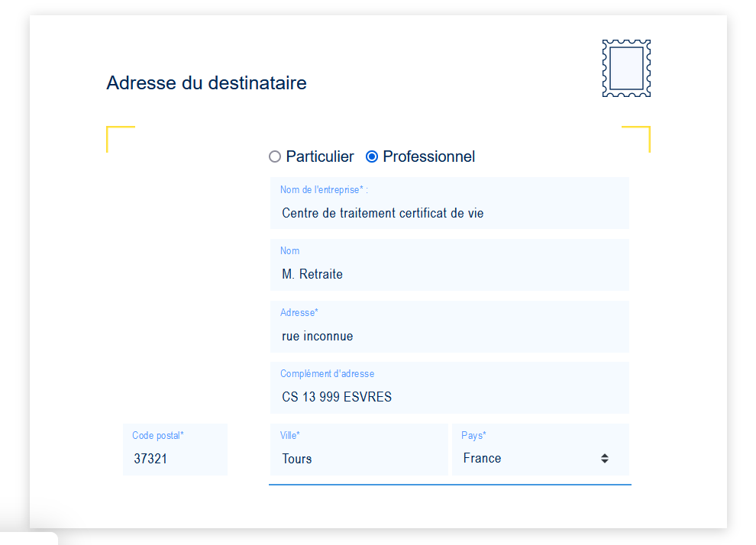This screenshot has height=545, width=756.
Task: Click the Ville field containing Tours
Action: pos(359,450)
